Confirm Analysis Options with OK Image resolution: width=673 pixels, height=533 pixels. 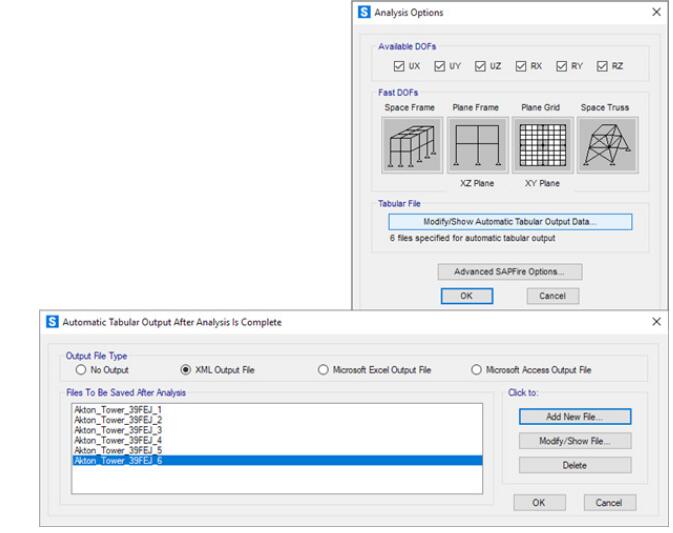(467, 296)
